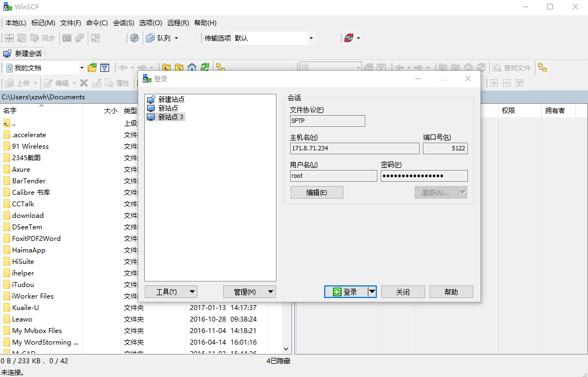Open the 管理(M) dropdown button
Viewport: 588px width, 377px height.
pyautogui.click(x=250, y=292)
